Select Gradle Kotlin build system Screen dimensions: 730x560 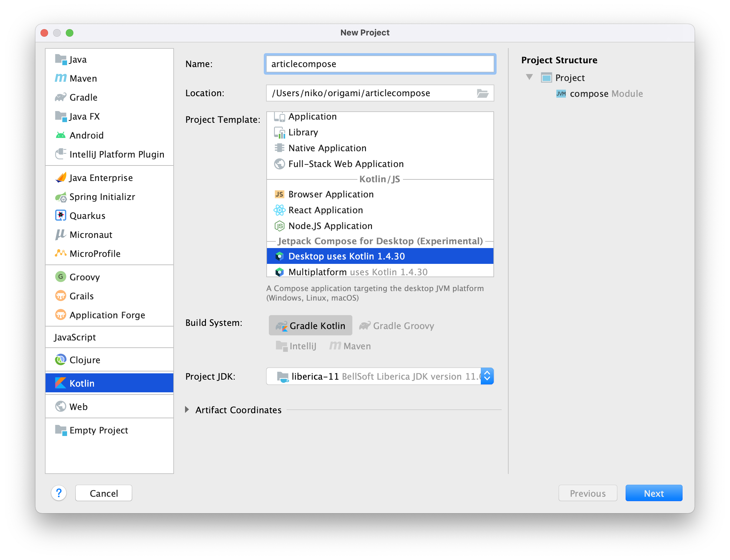click(310, 325)
